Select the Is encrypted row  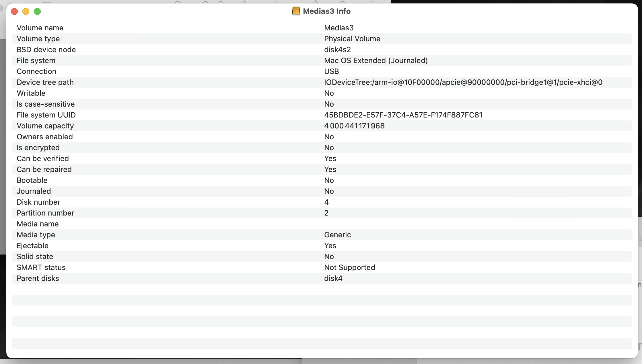coord(38,148)
